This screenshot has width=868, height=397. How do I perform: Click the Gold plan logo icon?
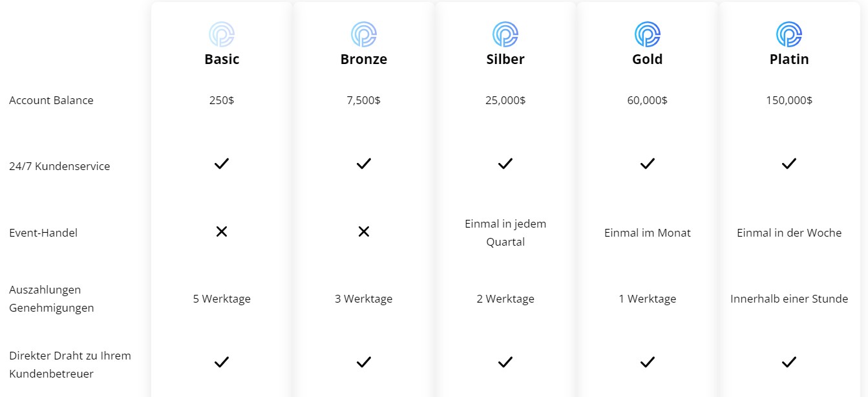click(647, 34)
